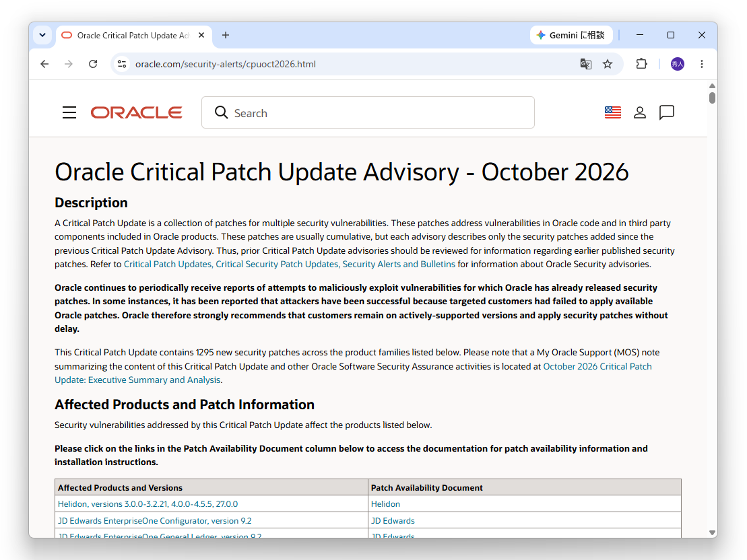Open JD Edwards patch document in Configurator row
The height and width of the screenshot is (560, 747).
[393, 521]
